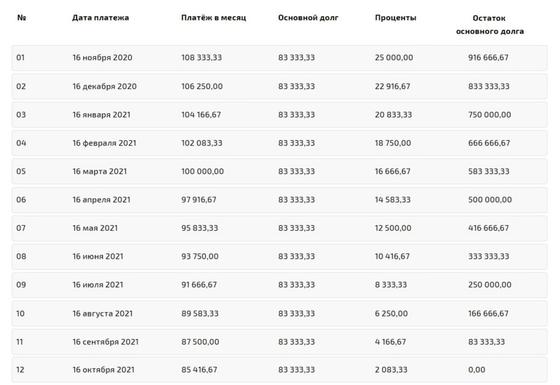Image resolution: width=560 pixels, height=385 pixels.
Task: Click row number '12'
Action: coord(20,370)
